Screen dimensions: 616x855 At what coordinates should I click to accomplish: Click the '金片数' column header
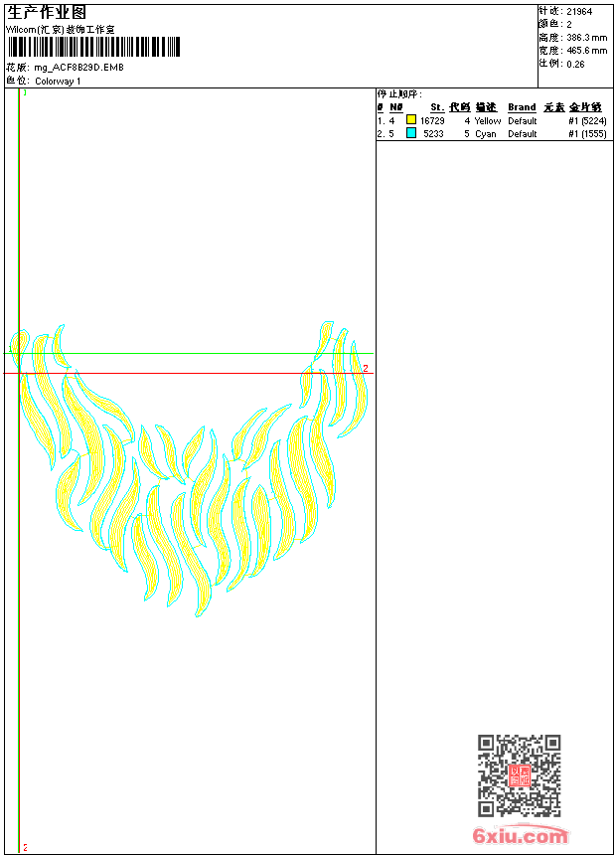[586, 107]
